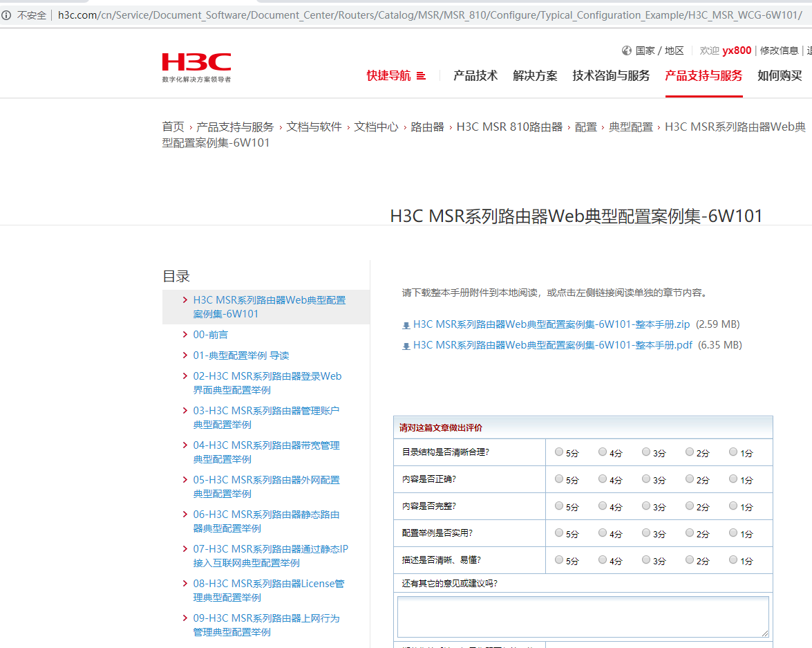Screen dimensions: 812x648
Task: Open the 产品技术 menu
Action: 475,75
